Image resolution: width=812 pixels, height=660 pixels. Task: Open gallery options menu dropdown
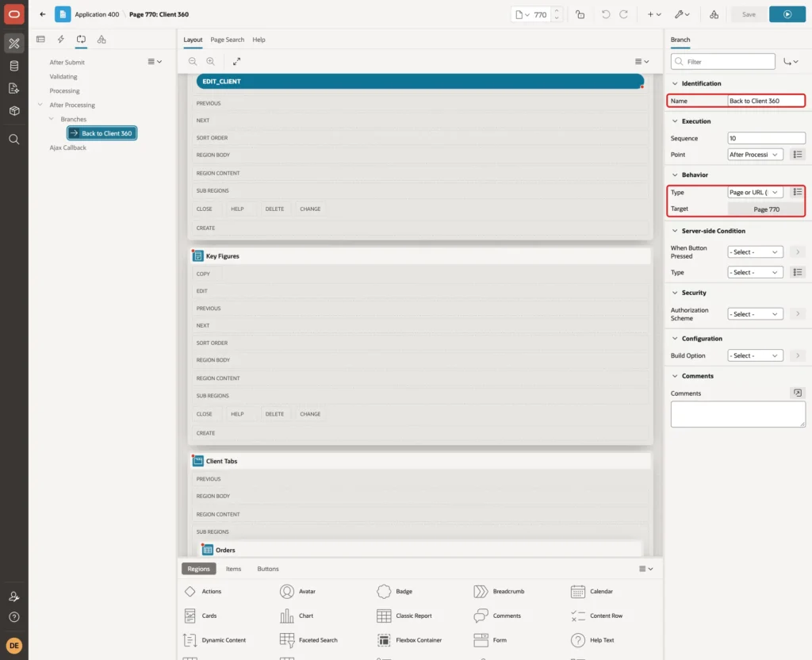click(x=645, y=569)
